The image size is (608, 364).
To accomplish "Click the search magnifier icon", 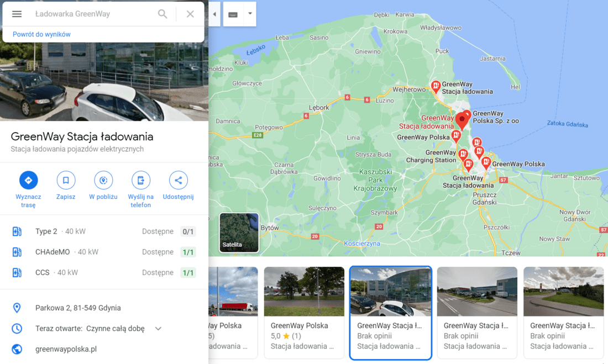I will click(x=163, y=14).
